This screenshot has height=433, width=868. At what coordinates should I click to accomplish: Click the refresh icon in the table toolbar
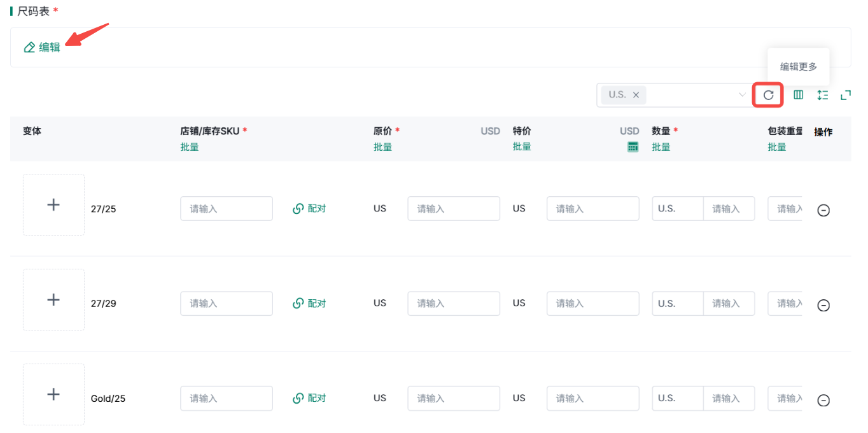coord(768,95)
